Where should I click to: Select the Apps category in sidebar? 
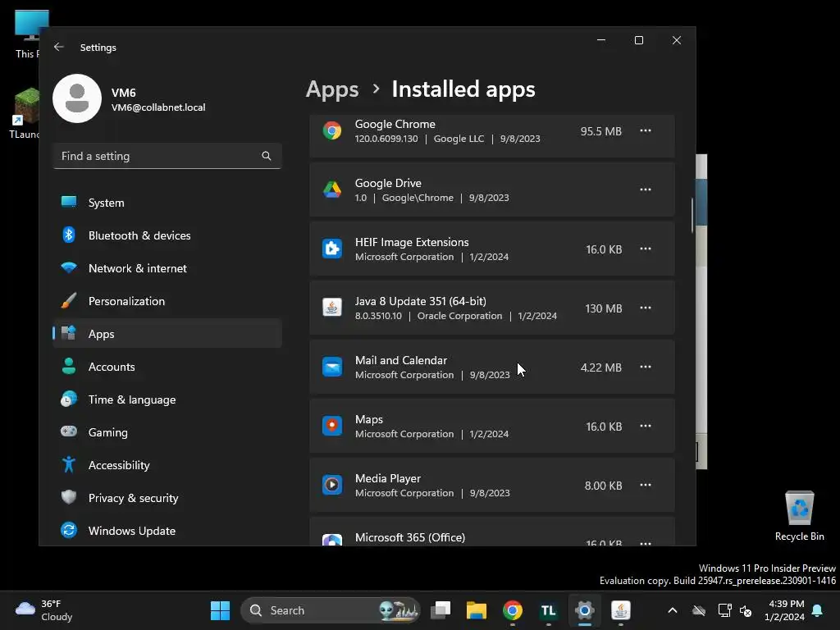[x=167, y=334]
